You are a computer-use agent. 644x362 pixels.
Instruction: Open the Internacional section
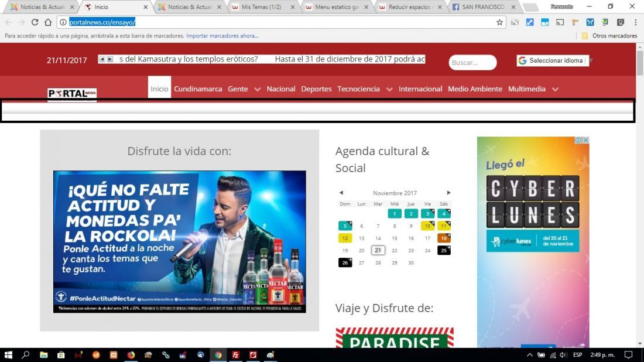[420, 89]
